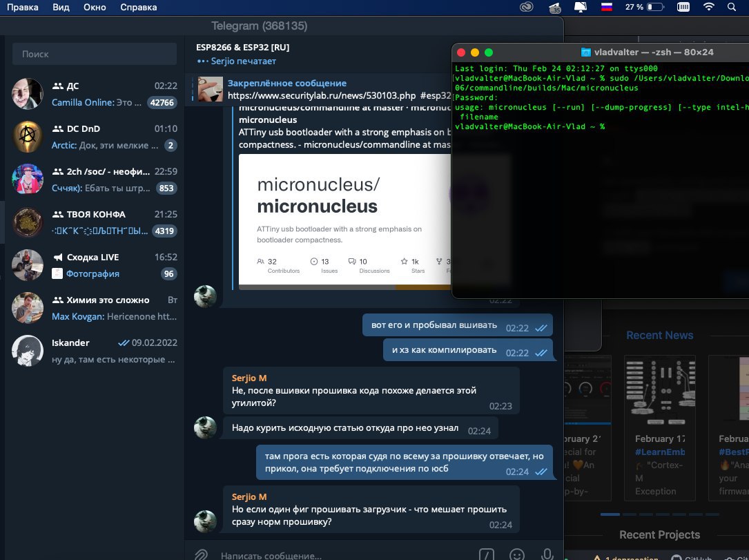Click Serjio avatar beside загрузчик message
The height and width of the screenshot is (560, 749).
[x=206, y=521]
